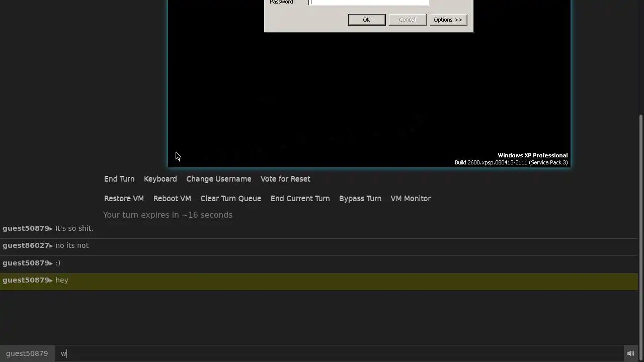Open the VM Monitor

click(x=411, y=199)
